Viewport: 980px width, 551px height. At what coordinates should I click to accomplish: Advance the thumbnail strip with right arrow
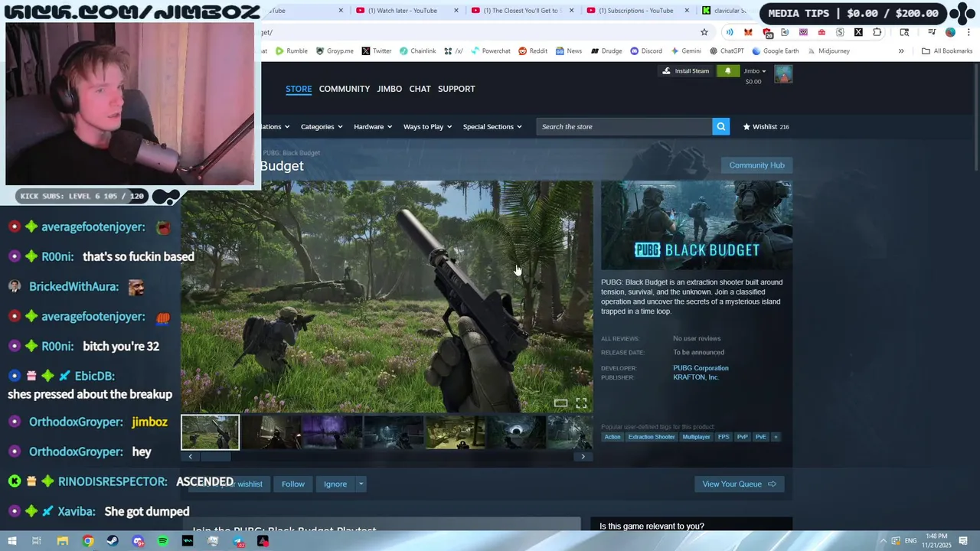point(583,457)
